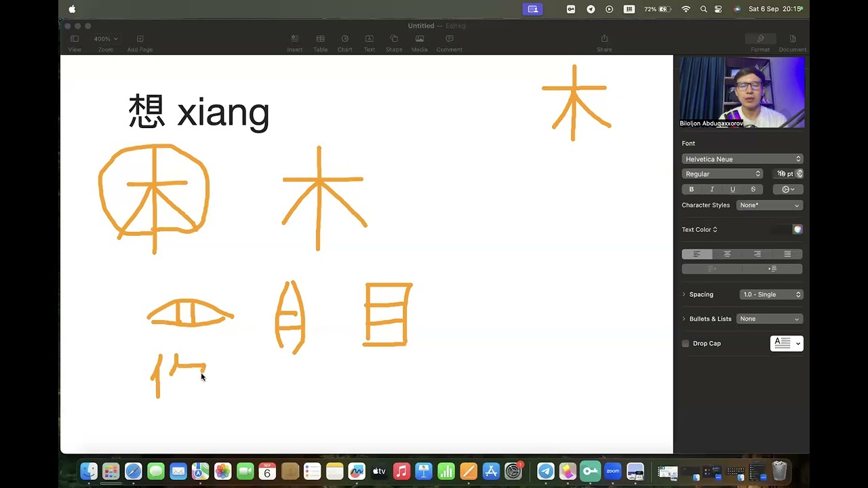Screen dimensions: 868x488
Task: Open Telegram from the Dock
Action: coord(546,471)
